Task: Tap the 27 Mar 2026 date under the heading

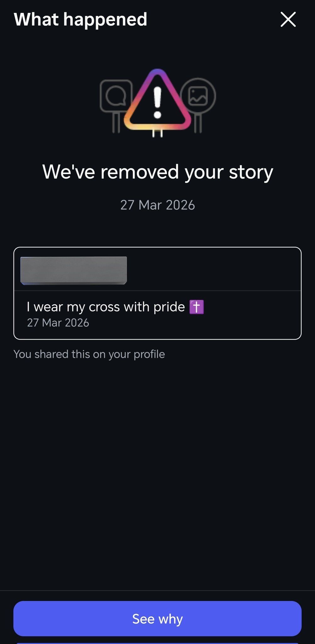Action: tap(157, 205)
